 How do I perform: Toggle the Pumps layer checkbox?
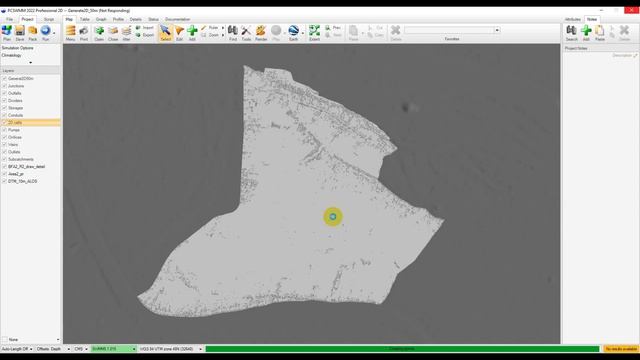tap(4, 130)
